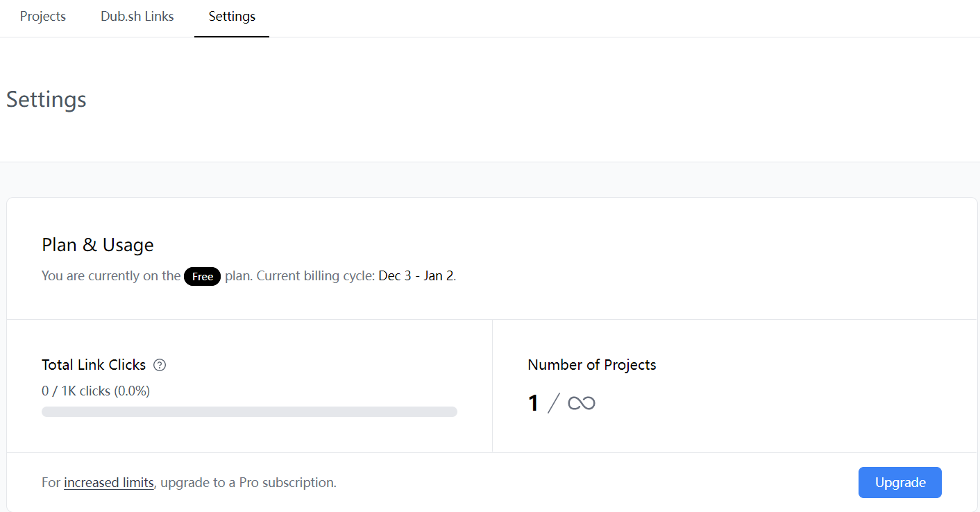Click the black Free plan badge
Image resolution: width=980 pixels, height=512 pixels.
pyautogui.click(x=202, y=276)
